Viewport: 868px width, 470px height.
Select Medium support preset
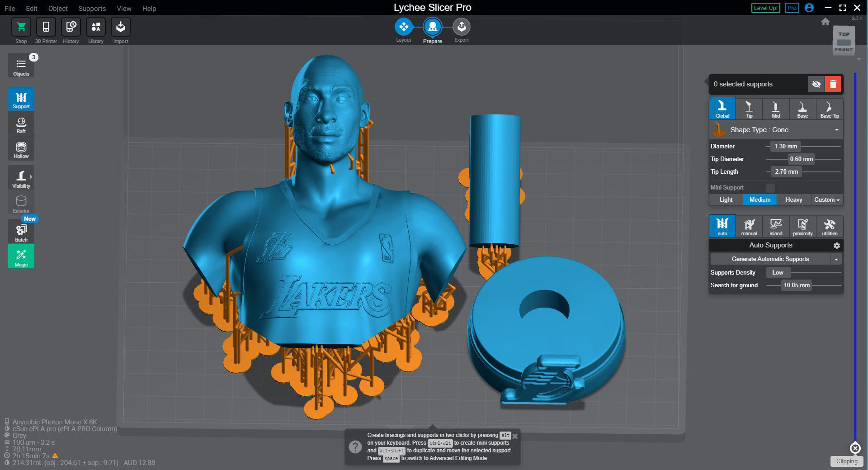(759, 199)
